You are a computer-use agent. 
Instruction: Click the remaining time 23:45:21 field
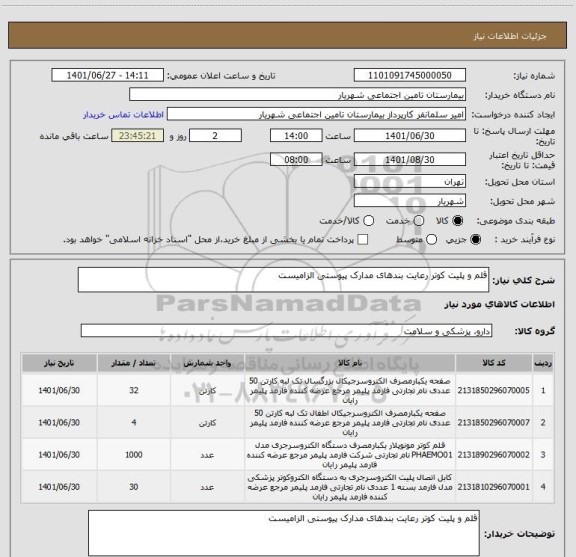point(138,136)
